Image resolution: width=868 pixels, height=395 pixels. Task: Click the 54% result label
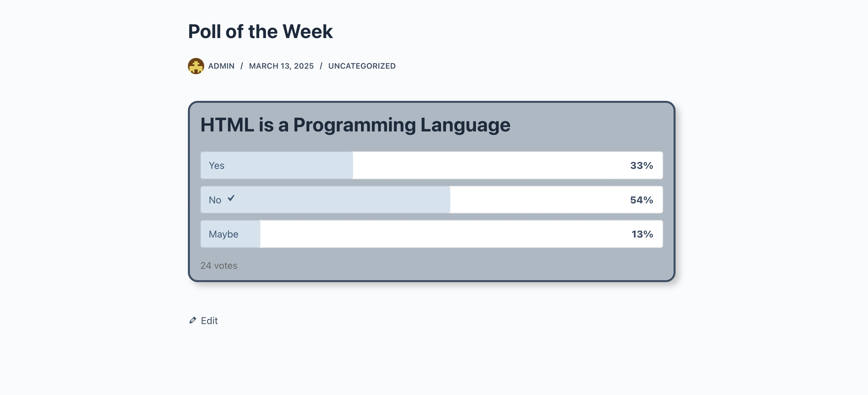point(641,200)
